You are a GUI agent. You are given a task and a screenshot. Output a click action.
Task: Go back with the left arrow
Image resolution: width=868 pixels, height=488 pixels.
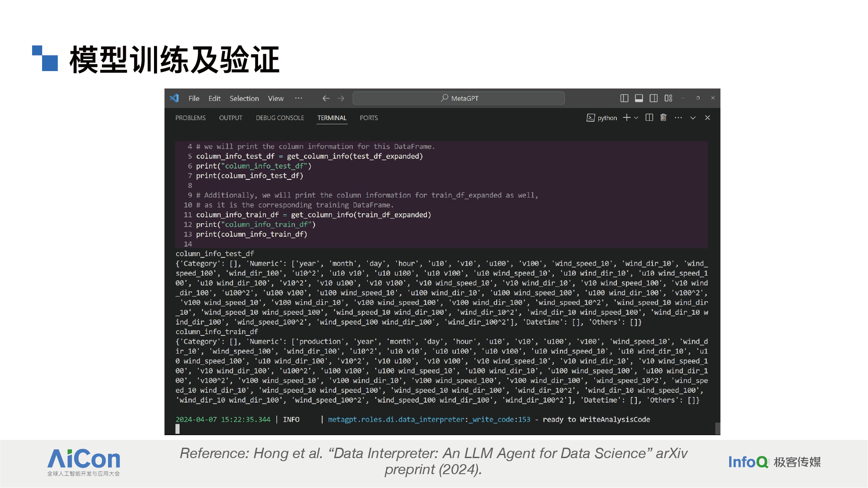point(326,98)
